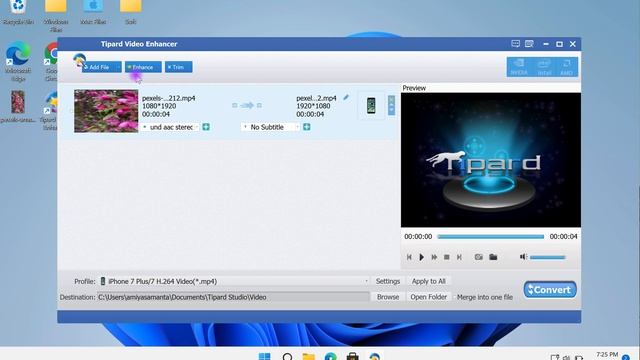Select the pink flowers video thumbnail

tap(106, 111)
